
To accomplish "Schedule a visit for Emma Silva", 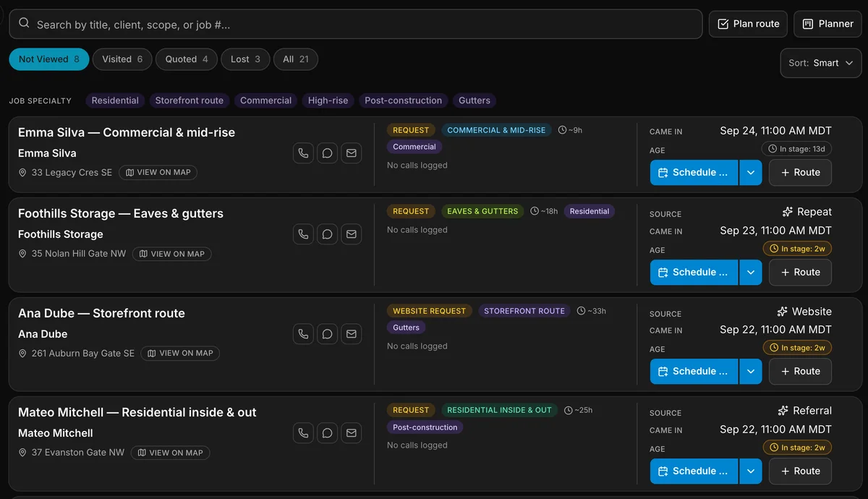I will point(694,173).
